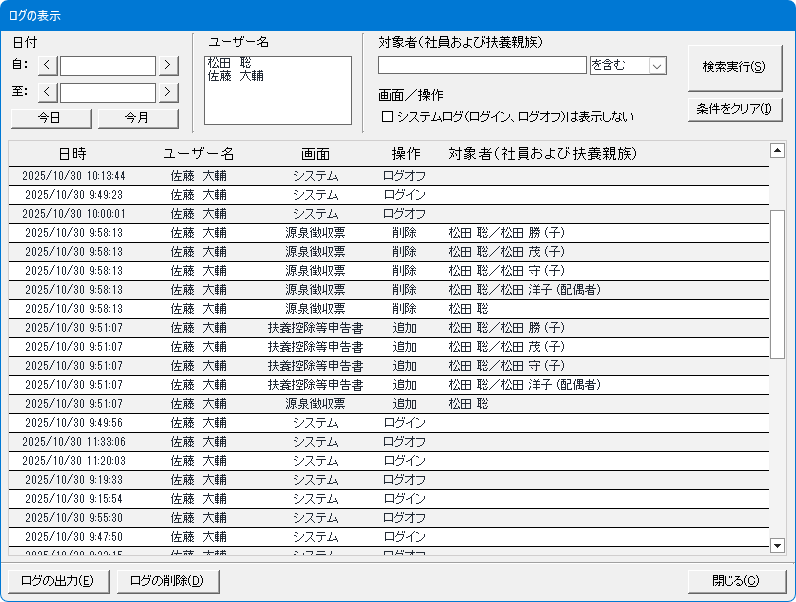
Task: Click the next-day arrow for start date
Action: (x=168, y=66)
